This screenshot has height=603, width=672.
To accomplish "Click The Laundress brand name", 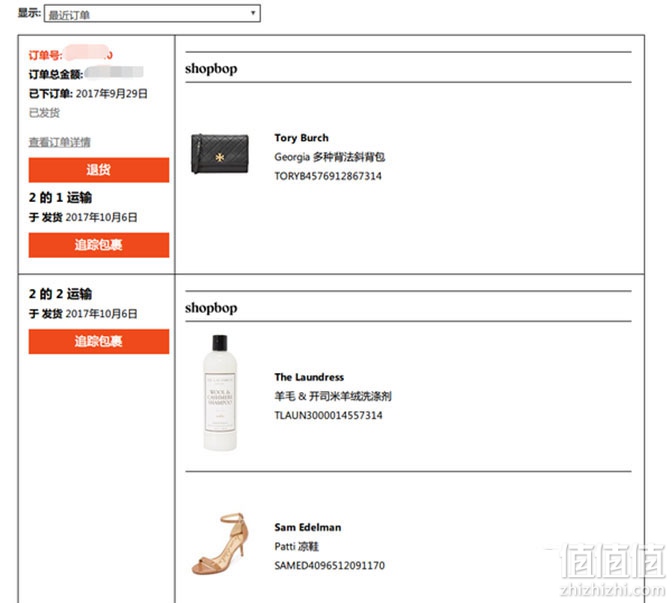I will pyautogui.click(x=309, y=377).
